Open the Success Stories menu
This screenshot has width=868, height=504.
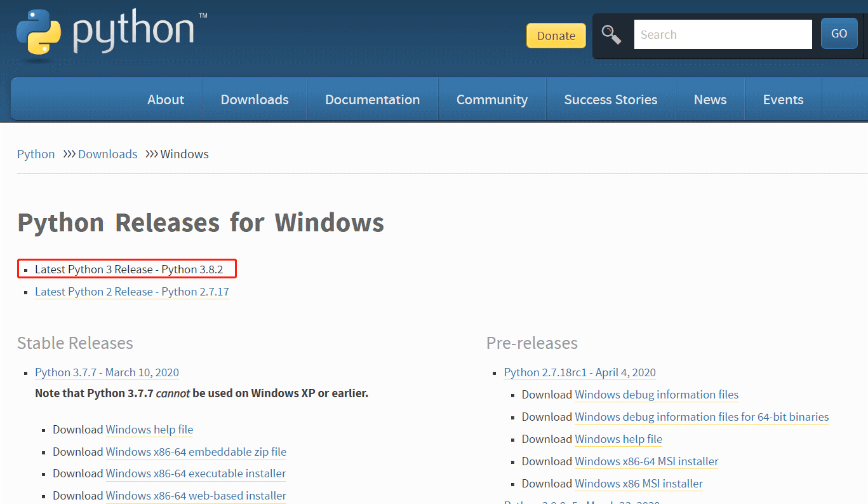coord(611,99)
